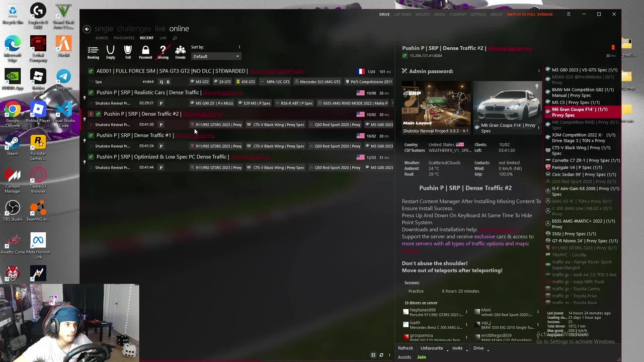
Task: Open the dots menu on M6 car caption
Action: click(538, 128)
